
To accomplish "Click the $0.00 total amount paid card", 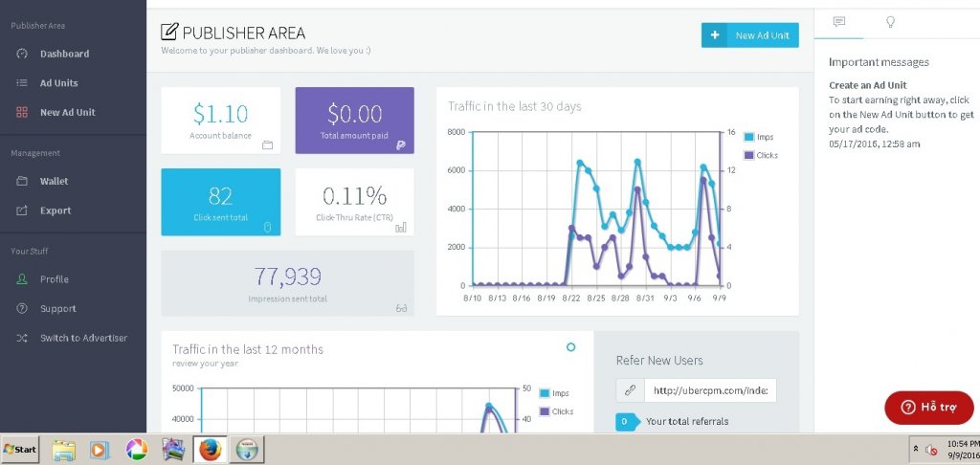I will 354,120.
